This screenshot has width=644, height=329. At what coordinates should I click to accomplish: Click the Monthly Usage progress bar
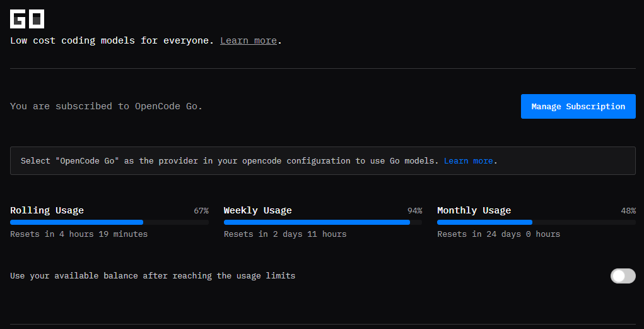tap(536, 222)
